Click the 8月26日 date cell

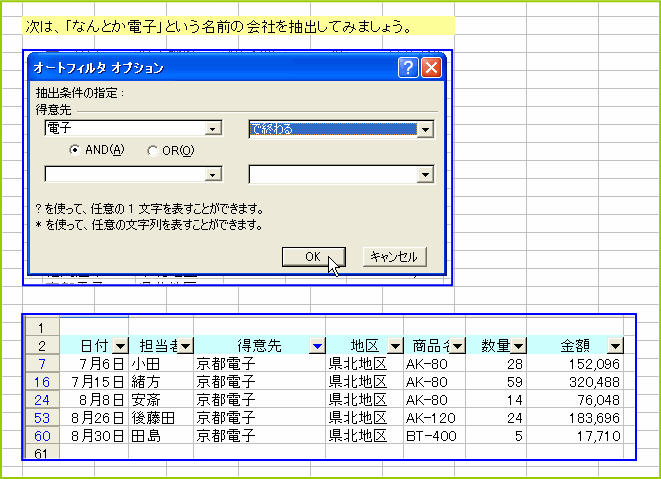[x=94, y=417]
